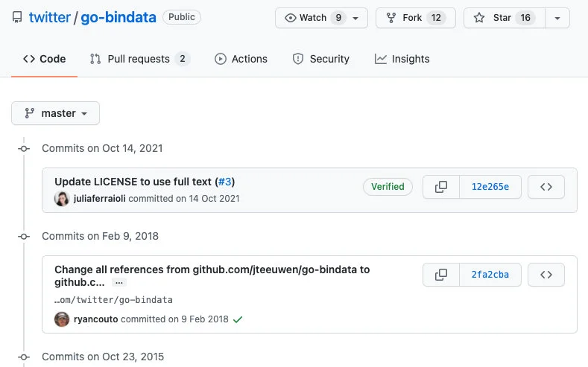The height and width of the screenshot is (367, 588).
Task: Open commit Update LICENSE to use full text
Action: (x=133, y=182)
